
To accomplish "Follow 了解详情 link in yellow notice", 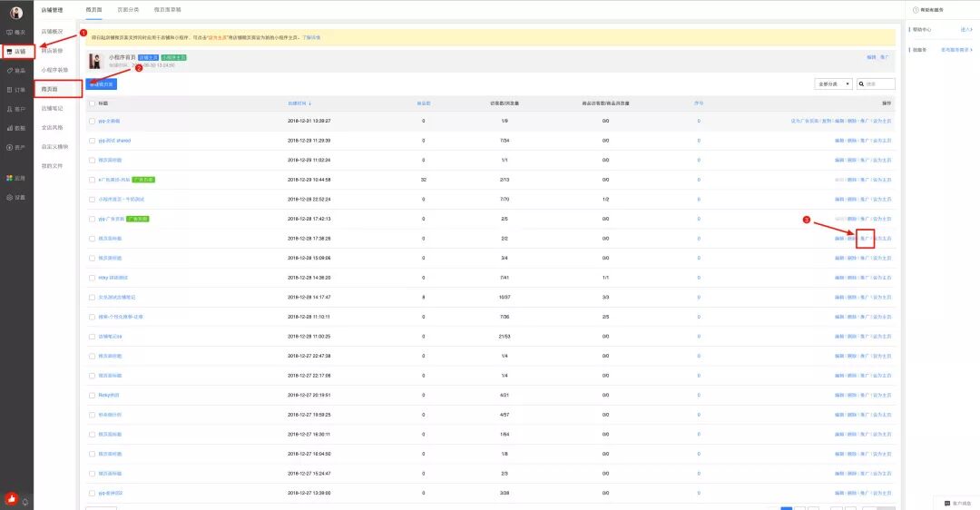I will click(x=311, y=37).
